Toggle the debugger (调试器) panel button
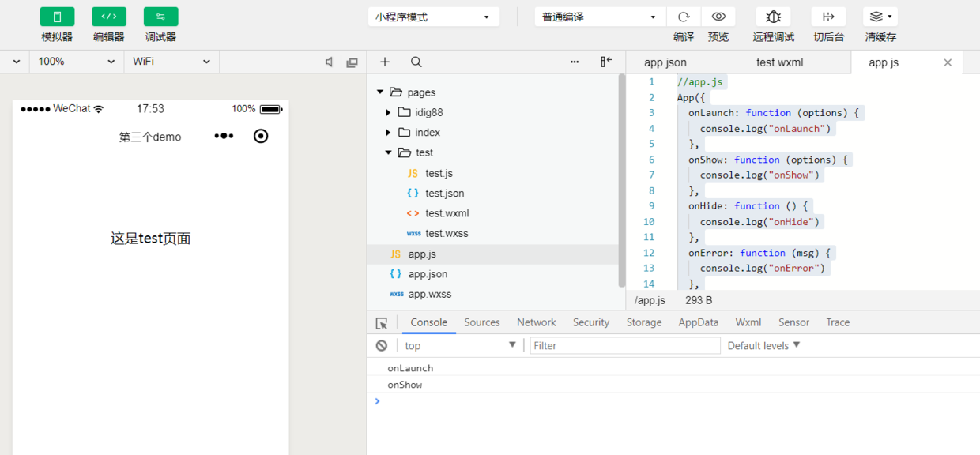The image size is (980, 455). 160,17
